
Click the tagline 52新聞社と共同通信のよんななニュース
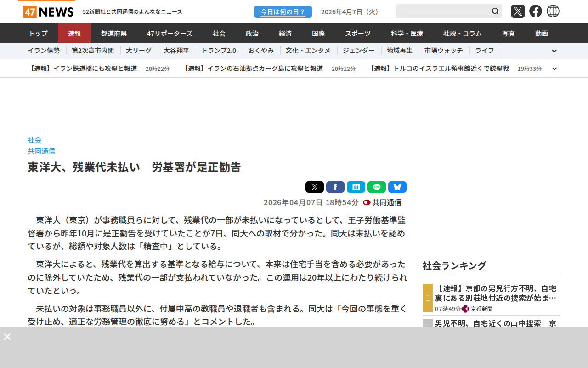(x=132, y=12)
